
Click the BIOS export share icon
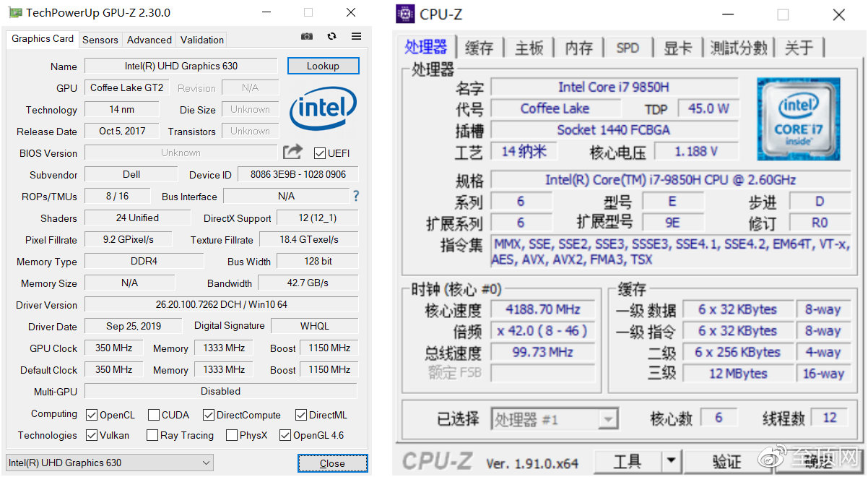(x=292, y=152)
